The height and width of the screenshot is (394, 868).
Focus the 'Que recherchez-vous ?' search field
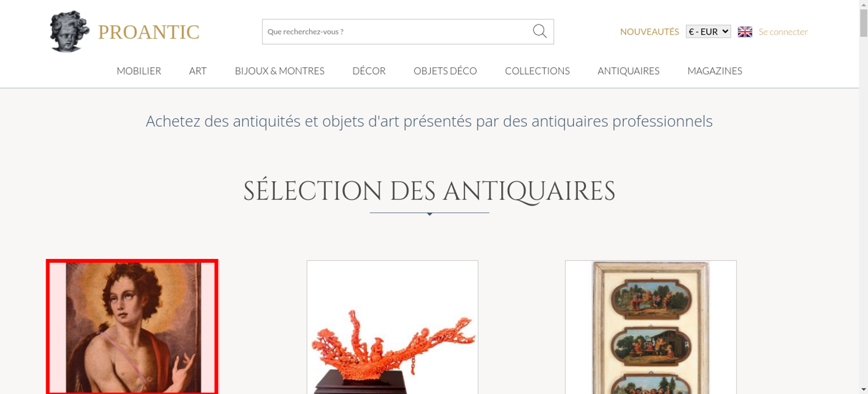397,32
